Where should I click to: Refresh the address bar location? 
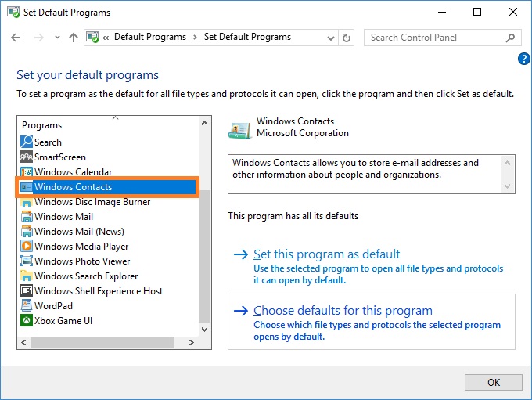point(346,38)
